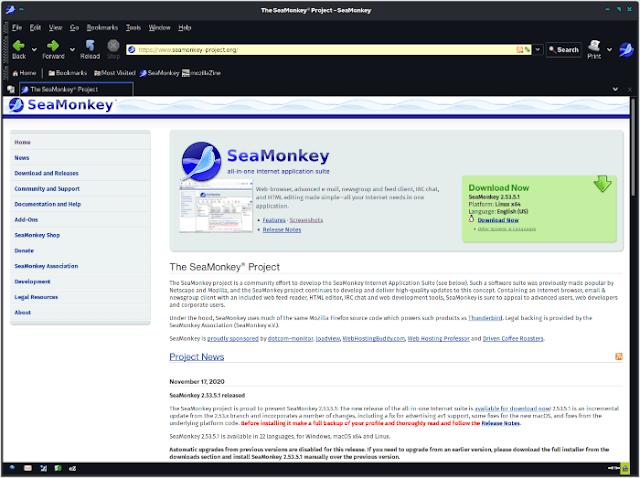Open the Window menu
The height and width of the screenshot is (478, 640).
pyautogui.click(x=159, y=27)
